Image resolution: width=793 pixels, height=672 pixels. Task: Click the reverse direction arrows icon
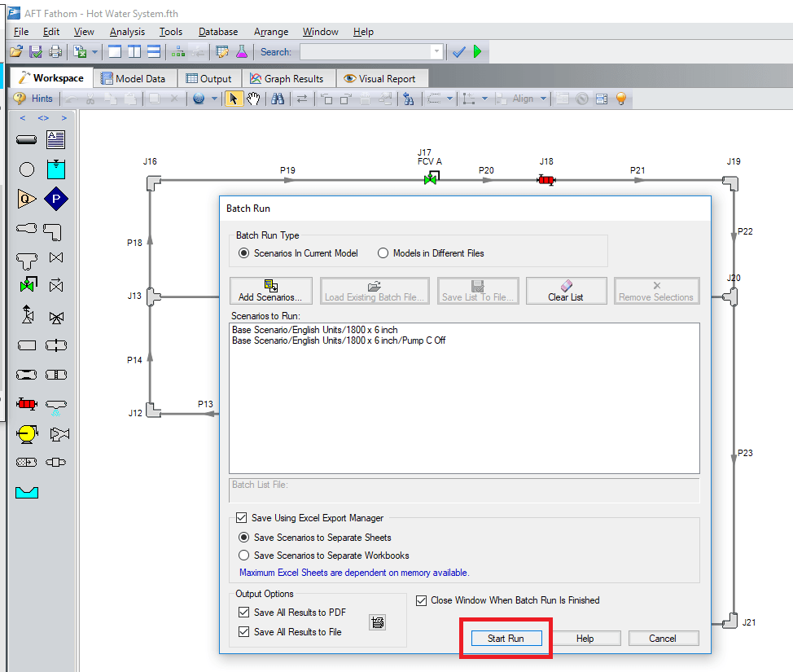pyautogui.click(x=302, y=99)
